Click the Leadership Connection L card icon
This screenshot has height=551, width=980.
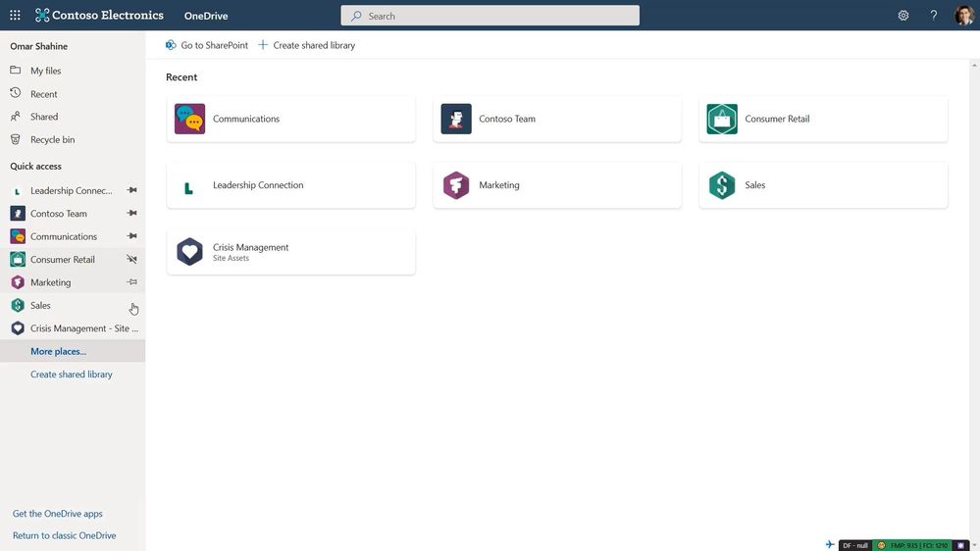click(x=188, y=187)
